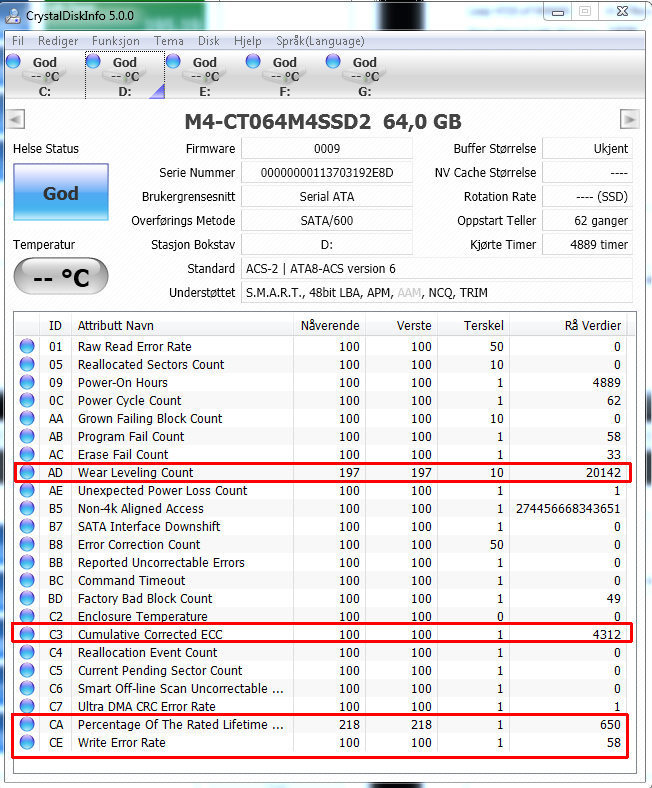The width and height of the screenshot is (652, 788).
Task: Select the Percentage Of The Rated Lifetime row
Action: pos(322,724)
